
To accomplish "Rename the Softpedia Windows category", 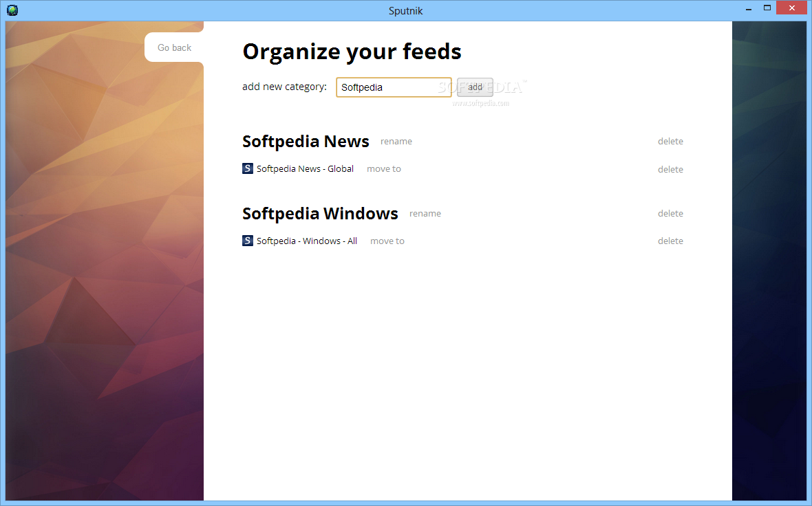I will 425,214.
